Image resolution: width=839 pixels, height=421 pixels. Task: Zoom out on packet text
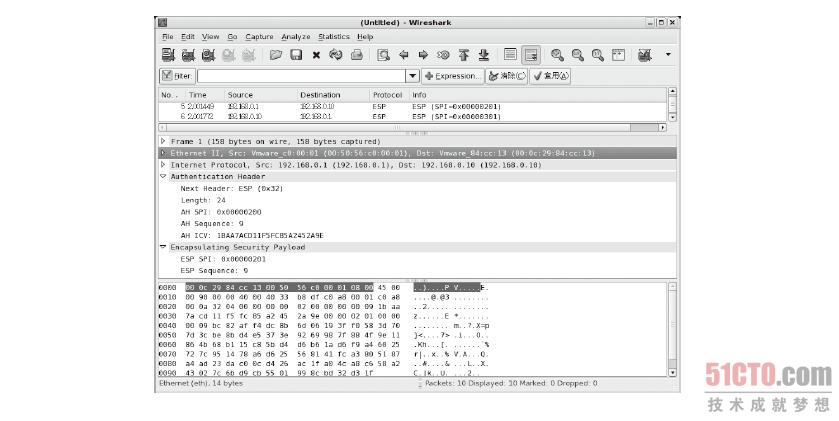click(577, 55)
